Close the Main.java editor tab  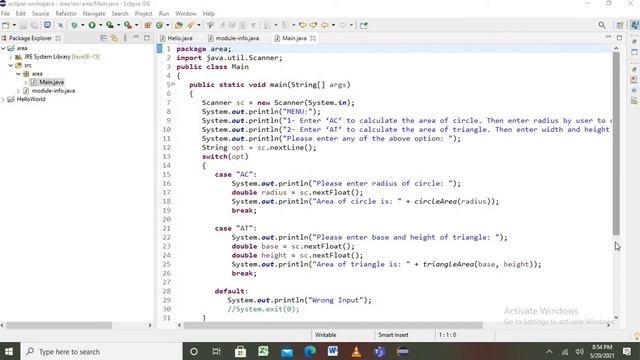click(x=313, y=38)
